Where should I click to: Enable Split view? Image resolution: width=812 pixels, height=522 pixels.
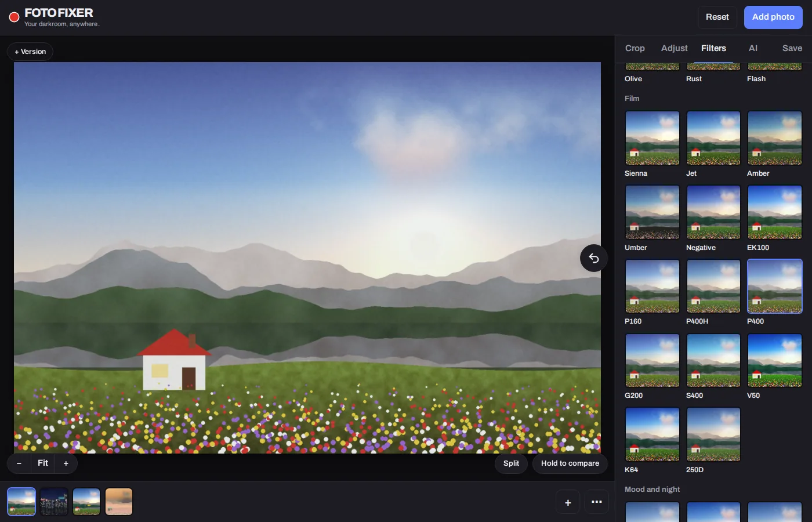point(511,463)
